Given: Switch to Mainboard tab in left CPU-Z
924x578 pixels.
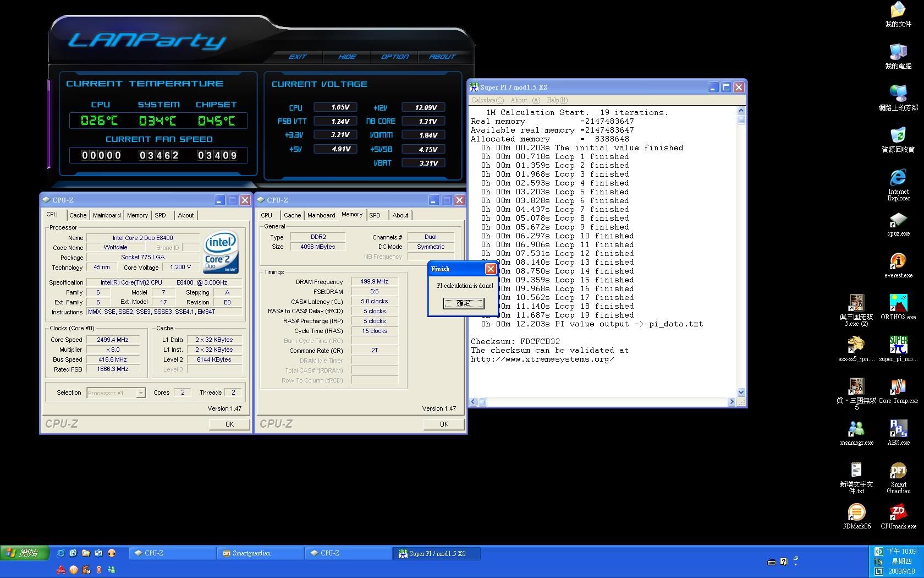Looking at the screenshot, I should (x=107, y=215).
